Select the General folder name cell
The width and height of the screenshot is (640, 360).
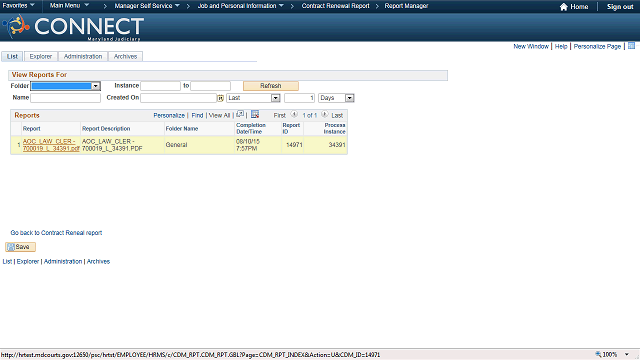(176, 145)
